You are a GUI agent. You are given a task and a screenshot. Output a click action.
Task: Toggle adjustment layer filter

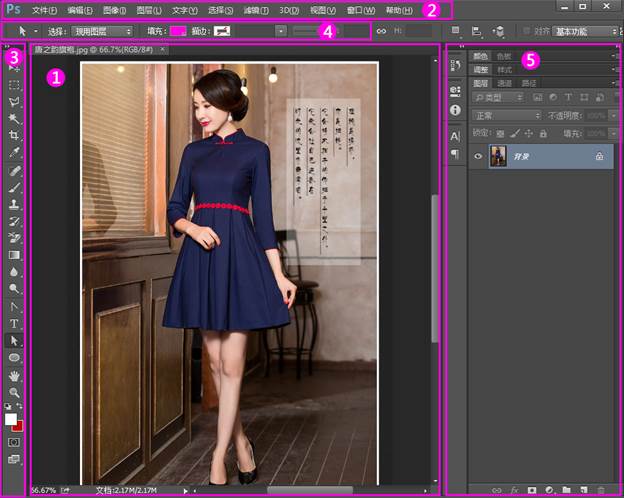553,97
